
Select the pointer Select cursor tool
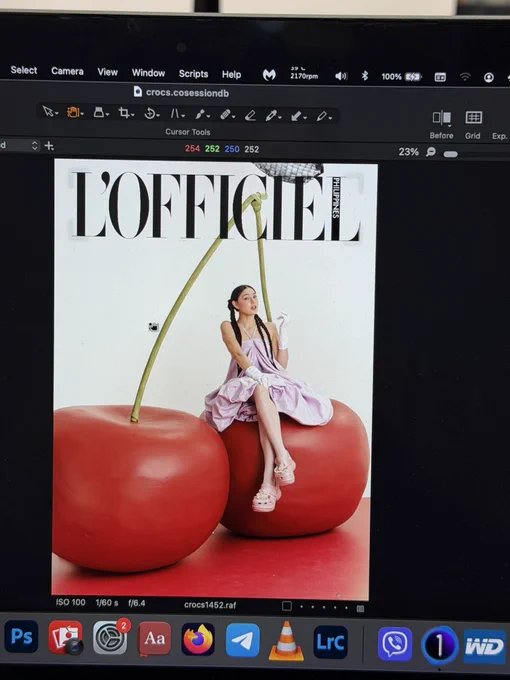click(49, 111)
